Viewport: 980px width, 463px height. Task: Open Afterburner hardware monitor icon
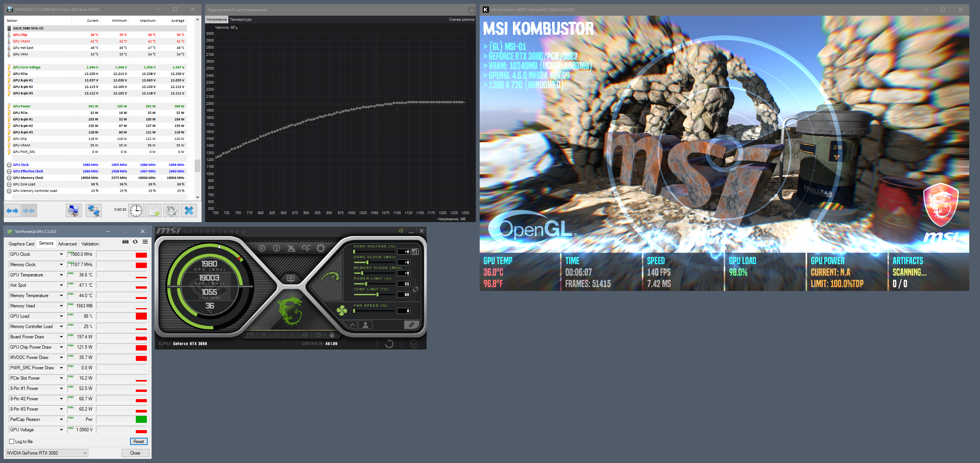click(291, 278)
